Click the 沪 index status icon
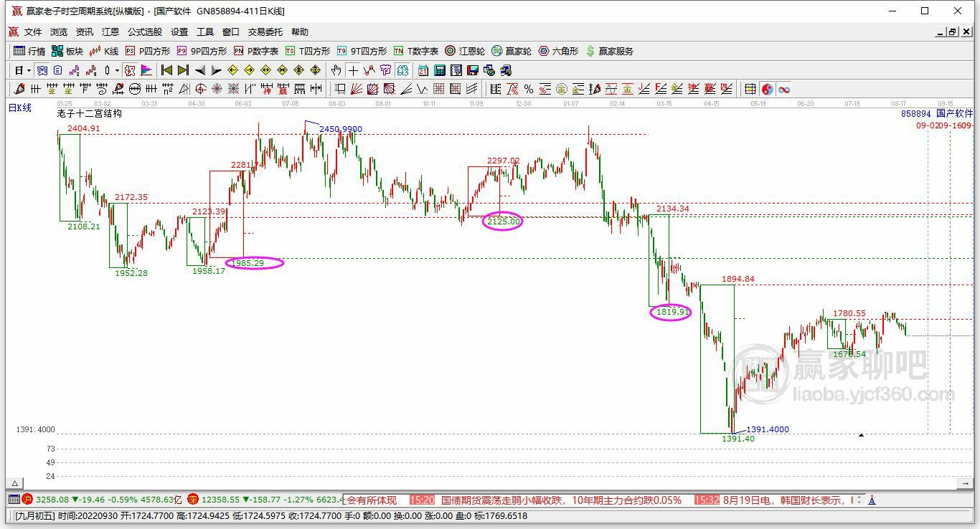The width and height of the screenshot is (980, 529). [x=27, y=499]
